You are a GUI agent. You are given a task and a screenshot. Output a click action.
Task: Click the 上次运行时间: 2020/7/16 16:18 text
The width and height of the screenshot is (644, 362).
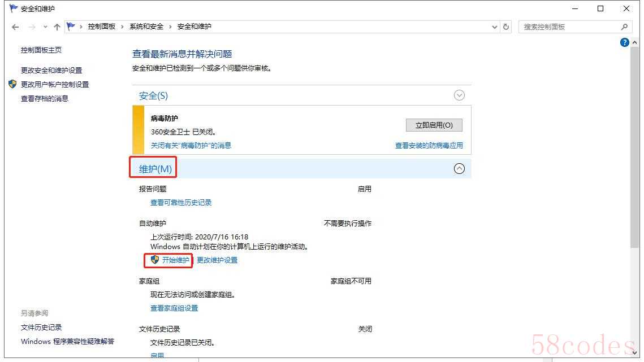pos(199,237)
